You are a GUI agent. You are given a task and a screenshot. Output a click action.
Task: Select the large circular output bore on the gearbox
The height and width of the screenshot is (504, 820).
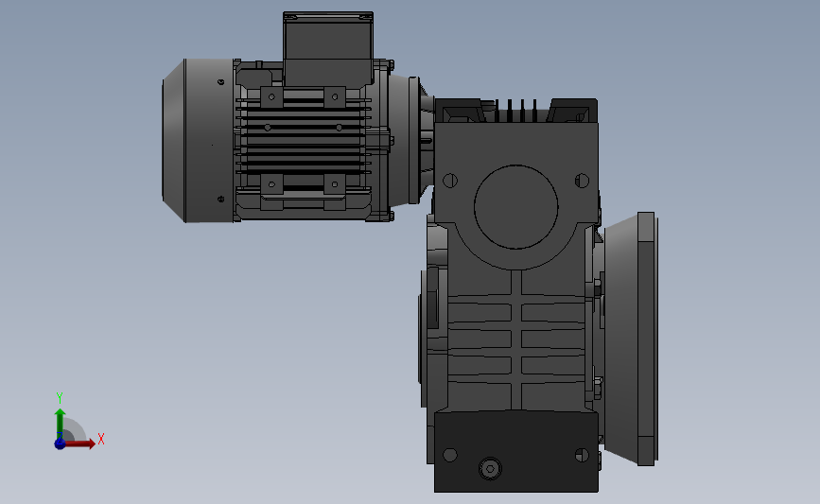pyautogui.click(x=516, y=207)
